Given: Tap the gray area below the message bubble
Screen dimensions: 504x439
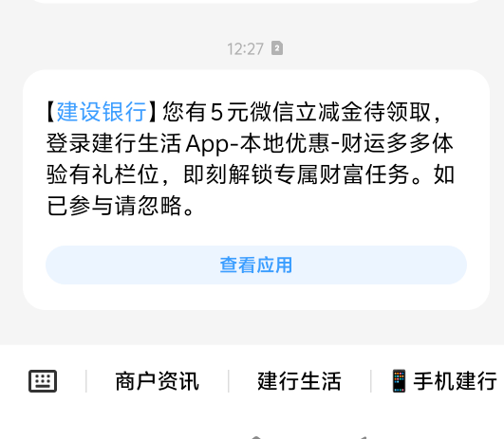Looking at the screenshot, I should [252, 327].
